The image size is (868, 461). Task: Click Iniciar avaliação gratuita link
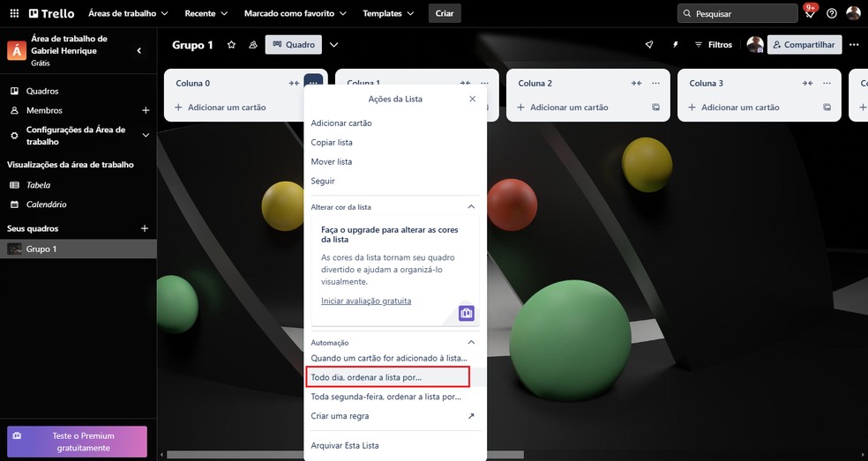tap(366, 301)
